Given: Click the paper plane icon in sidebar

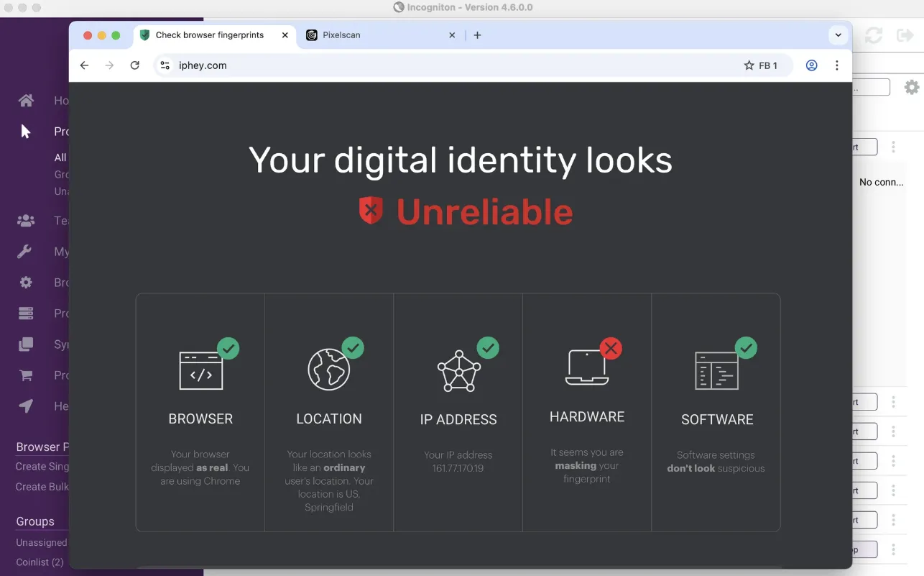Looking at the screenshot, I should (x=26, y=406).
